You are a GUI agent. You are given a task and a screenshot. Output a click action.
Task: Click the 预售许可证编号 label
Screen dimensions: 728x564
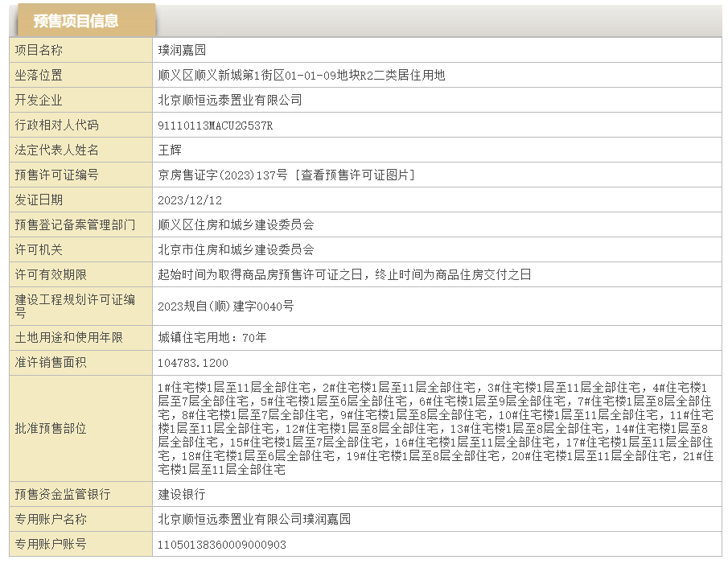coord(56,175)
